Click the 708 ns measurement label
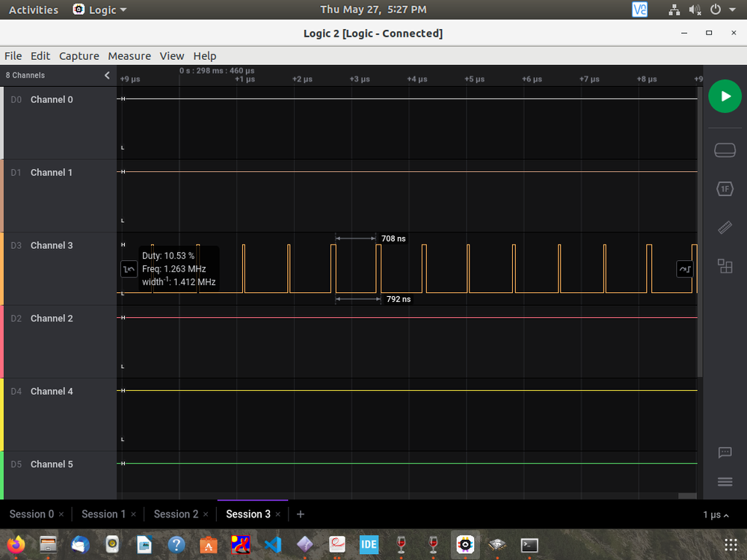747x560 pixels. (393, 239)
